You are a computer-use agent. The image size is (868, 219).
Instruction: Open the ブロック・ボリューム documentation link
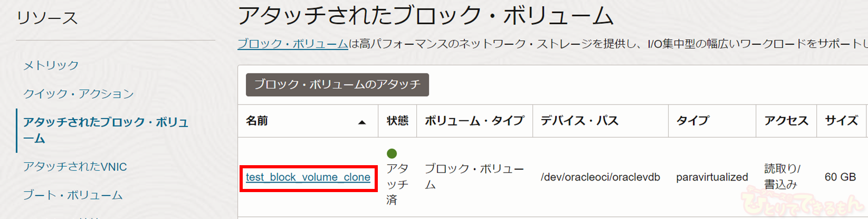pos(292,44)
